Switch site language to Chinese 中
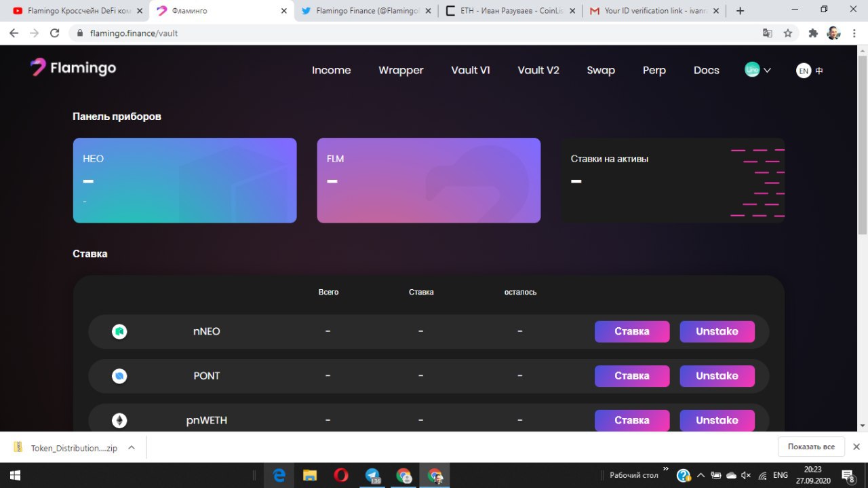The image size is (868, 488). tap(819, 71)
